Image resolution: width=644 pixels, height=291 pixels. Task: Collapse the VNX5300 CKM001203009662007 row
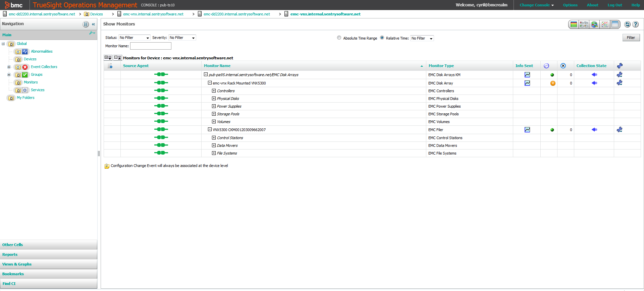(x=210, y=129)
